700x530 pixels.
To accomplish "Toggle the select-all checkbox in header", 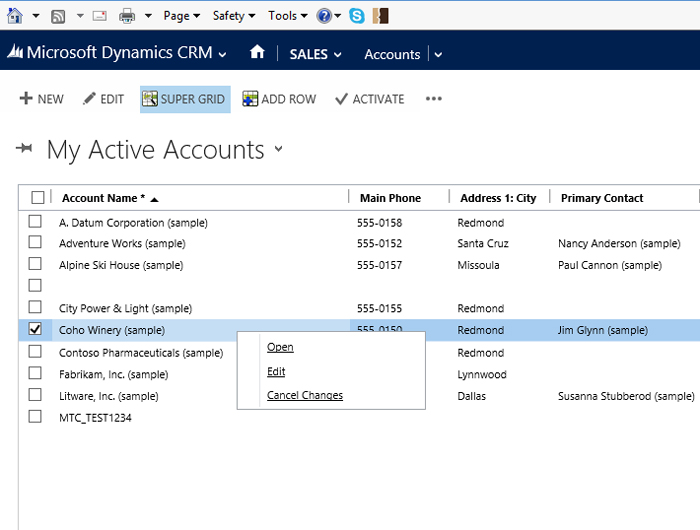I will click(x=38, y=198).
